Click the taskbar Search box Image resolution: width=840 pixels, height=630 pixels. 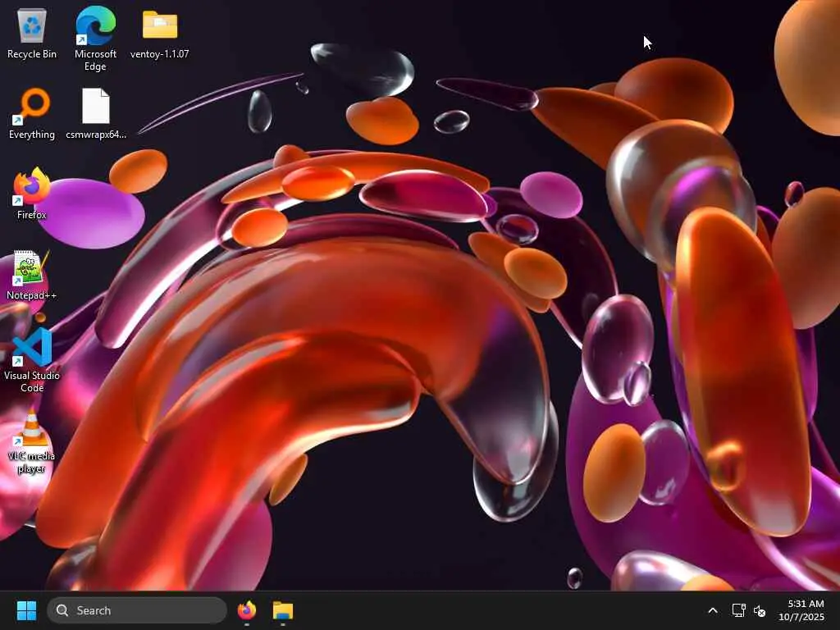[x=137, y=610]
